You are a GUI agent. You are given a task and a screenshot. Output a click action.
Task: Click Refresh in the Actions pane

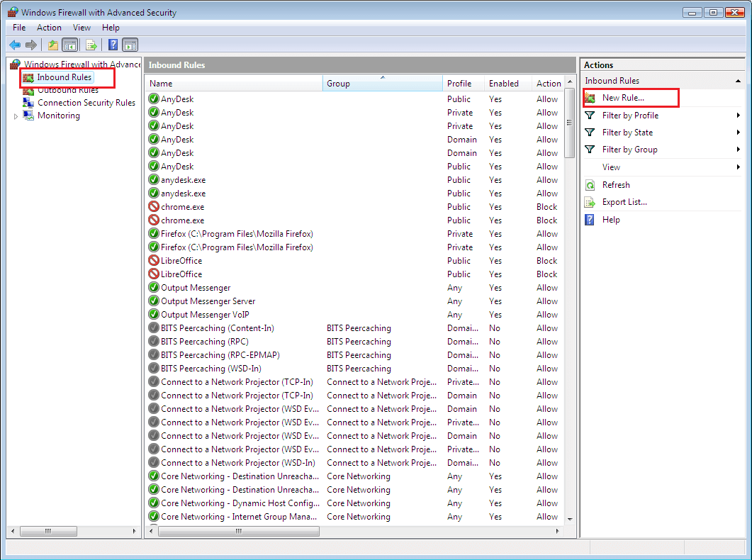[x=616, y=185]
